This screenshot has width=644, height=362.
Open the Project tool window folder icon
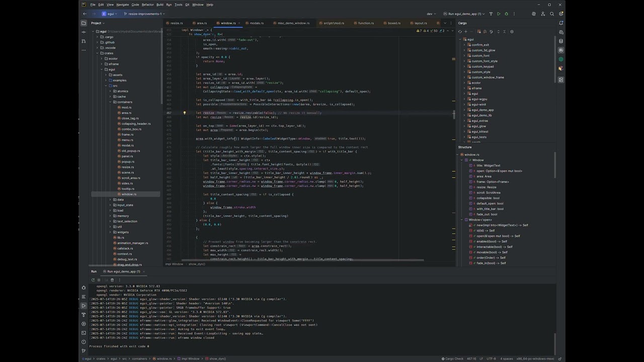coord(84,23)
